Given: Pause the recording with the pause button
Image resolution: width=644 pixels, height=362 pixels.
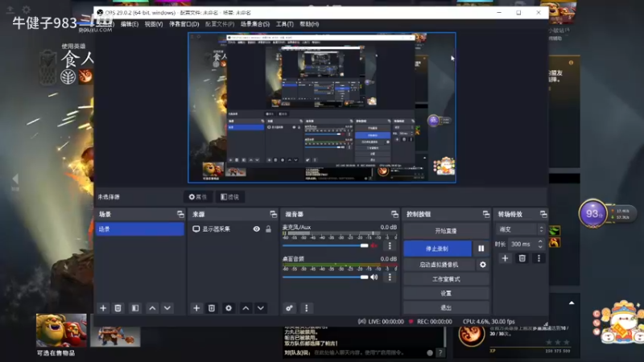Looking at the screenshot, I should coord(481,249).
